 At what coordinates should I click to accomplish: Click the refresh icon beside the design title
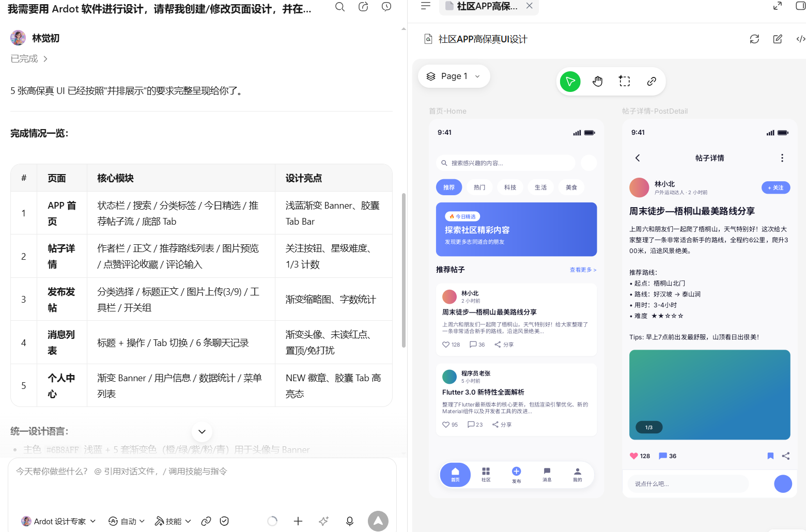pyautogui.click(x=754, y=39)
